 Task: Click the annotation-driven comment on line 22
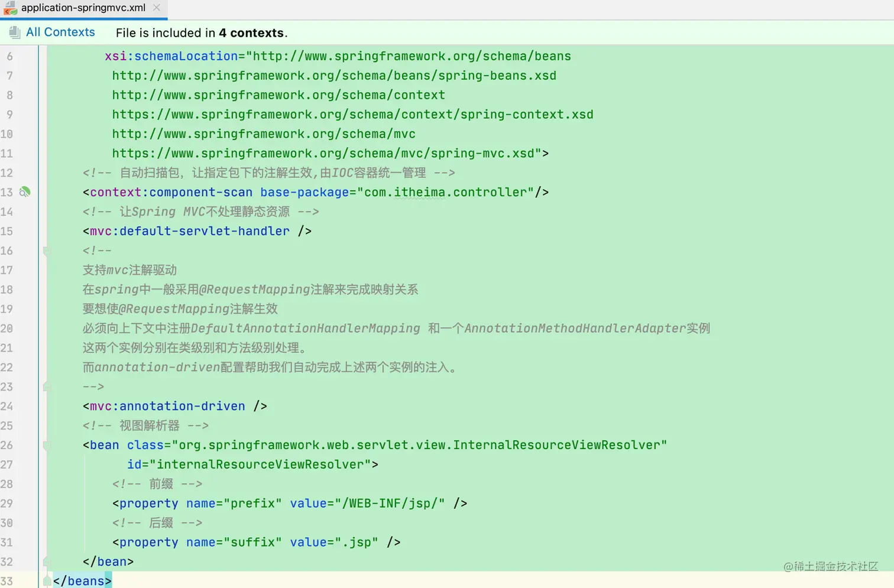tap(270, 368)
